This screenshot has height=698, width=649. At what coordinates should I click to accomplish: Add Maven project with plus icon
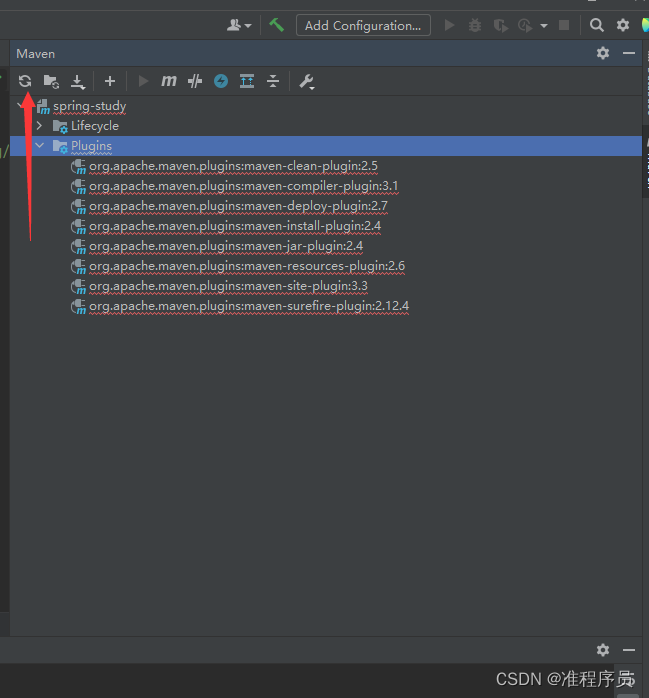(x=110, y=81)
